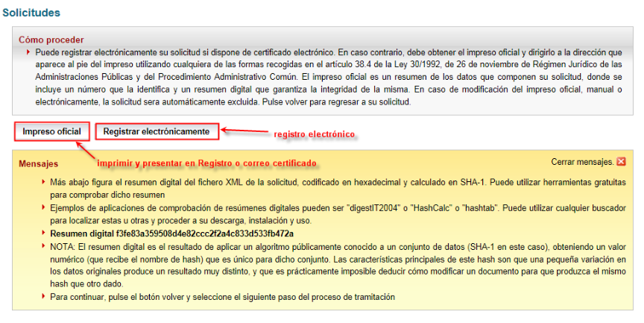The width and height of the screenshot is (644, 323).
Task: Click the message starting 'Más abajo figura'
Action: tap(338, 188)
